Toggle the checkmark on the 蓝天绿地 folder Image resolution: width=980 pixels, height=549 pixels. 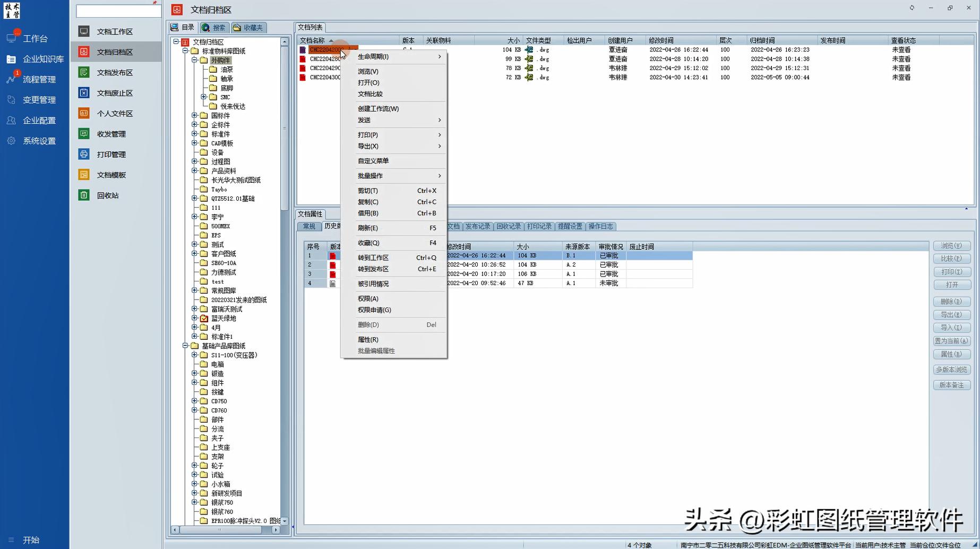coord(204,318)
